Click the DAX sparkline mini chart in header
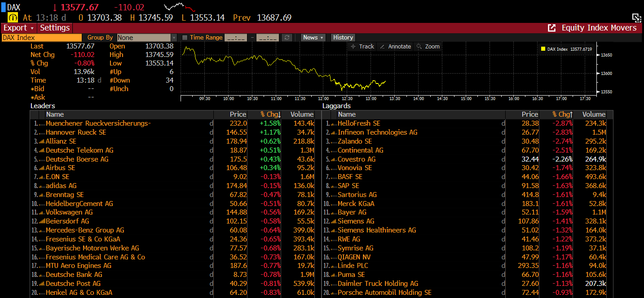644x298 pixels. (180, 7)
